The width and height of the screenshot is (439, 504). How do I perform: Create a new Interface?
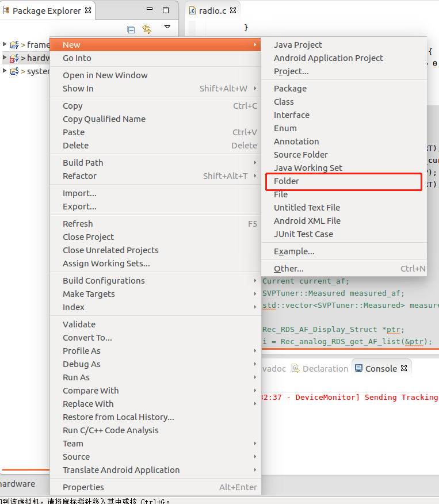tap(344, 114)
